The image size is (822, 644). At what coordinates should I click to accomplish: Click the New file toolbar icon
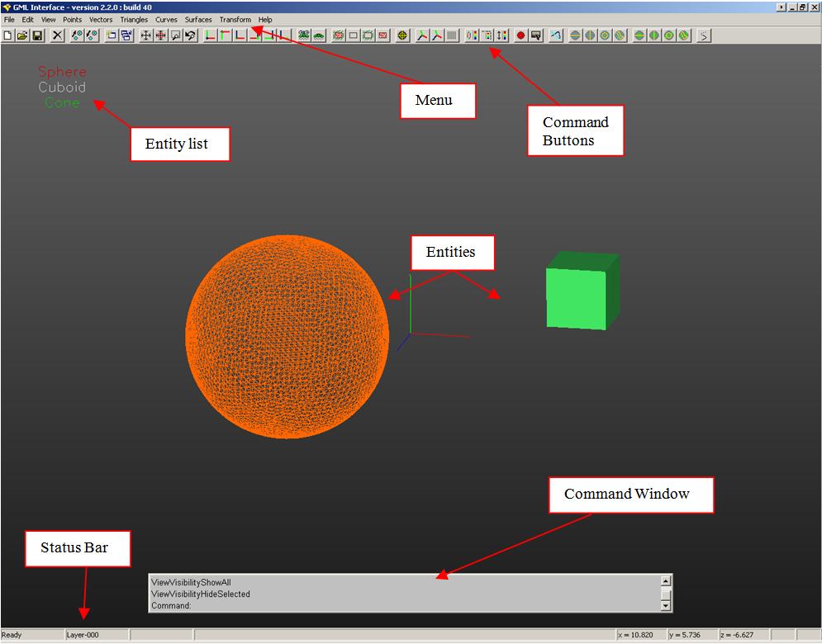click(8, 36)
